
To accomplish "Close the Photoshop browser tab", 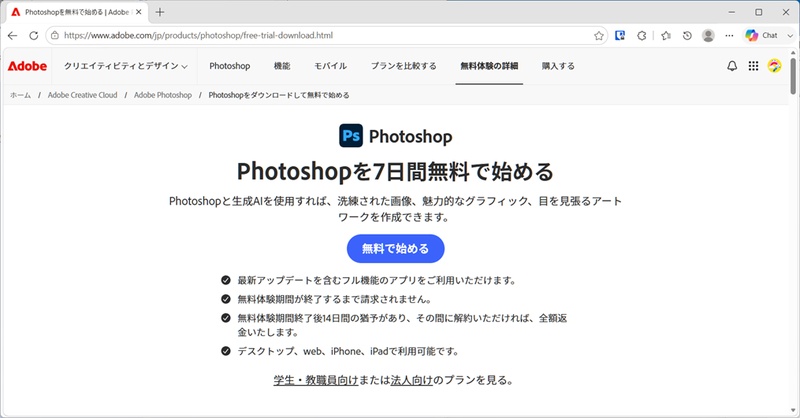I will click(138, 12).
